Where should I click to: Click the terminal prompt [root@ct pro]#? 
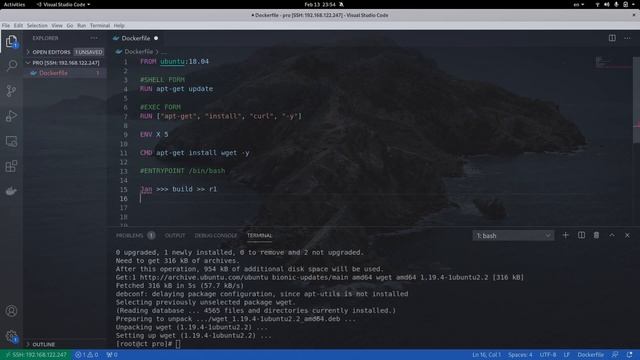144,344
